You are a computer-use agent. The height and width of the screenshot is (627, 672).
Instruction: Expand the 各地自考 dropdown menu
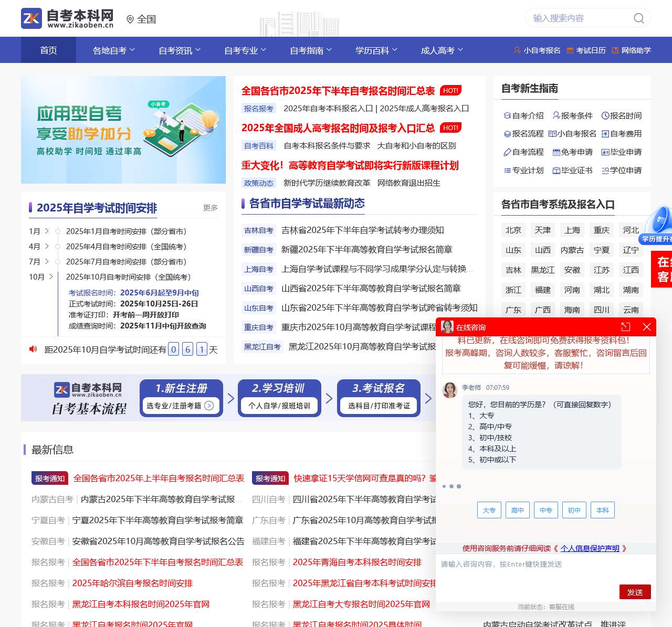point(114,50)
